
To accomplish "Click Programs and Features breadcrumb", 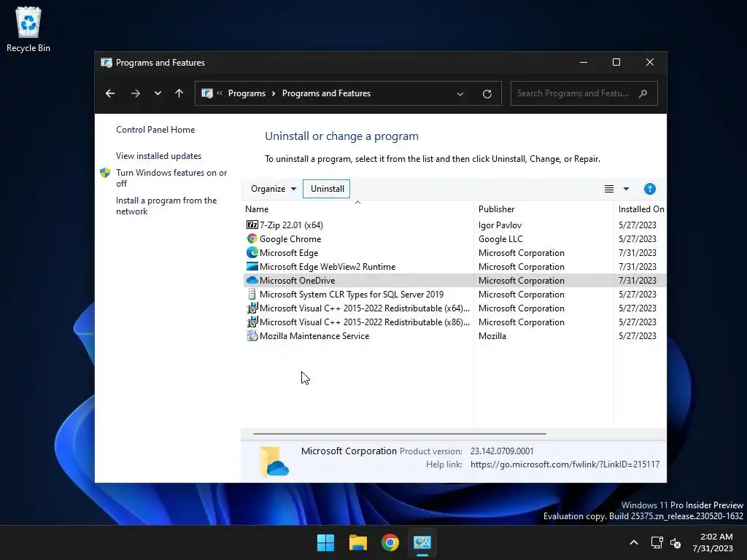I will coord(326,93).
